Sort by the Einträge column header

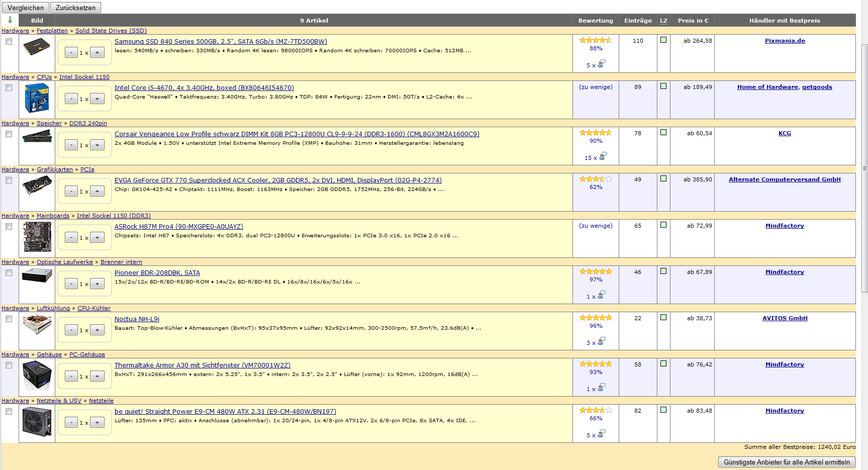click(638, 21)
